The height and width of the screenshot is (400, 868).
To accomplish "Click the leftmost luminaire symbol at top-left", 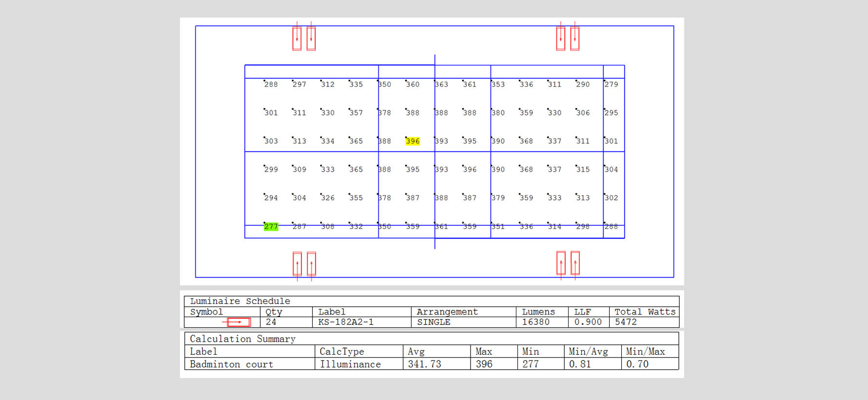I will [x=296, y=39].
